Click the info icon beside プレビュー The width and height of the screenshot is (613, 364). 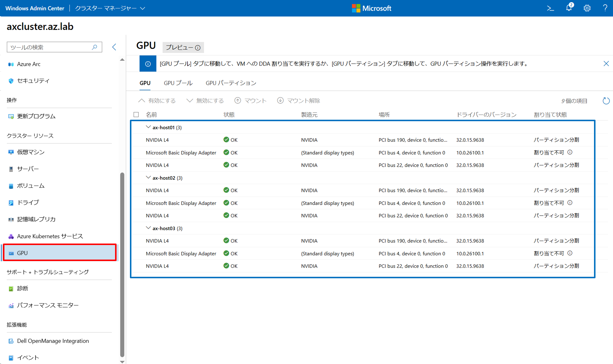click(x=198, y=48)
